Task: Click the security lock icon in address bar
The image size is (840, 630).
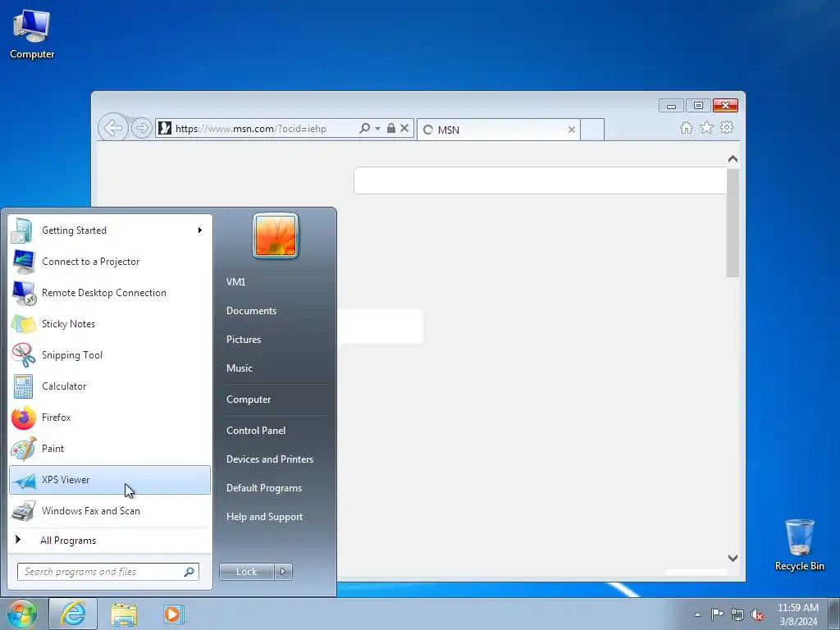Action: click(391, 128)
